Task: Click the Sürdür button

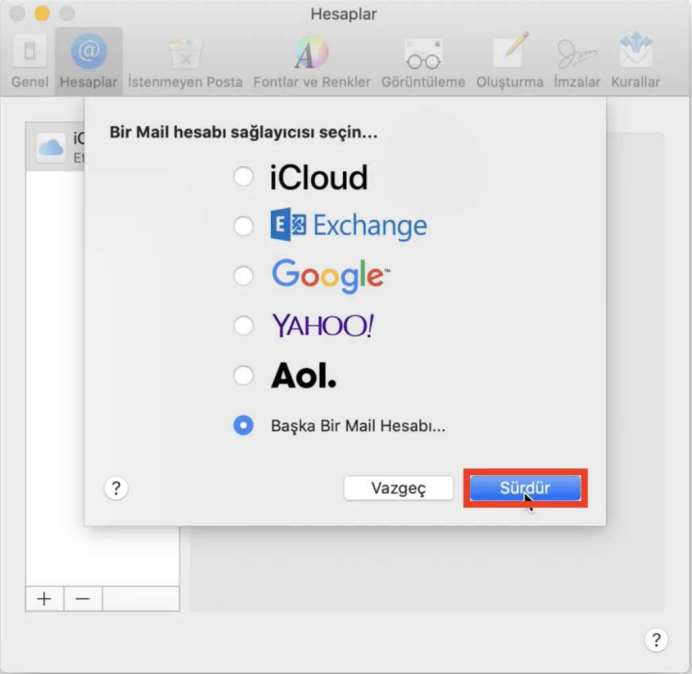Action: [525, 488]
